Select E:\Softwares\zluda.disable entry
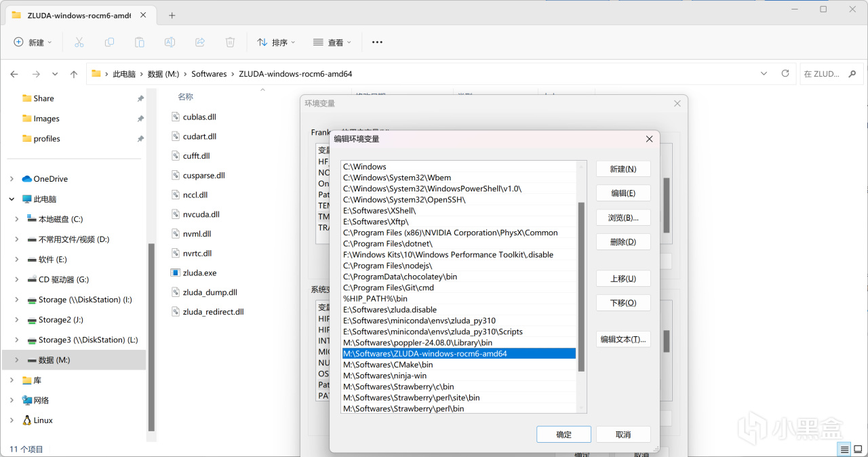Viewport: 868px width, 457px height. click(459, 310)
